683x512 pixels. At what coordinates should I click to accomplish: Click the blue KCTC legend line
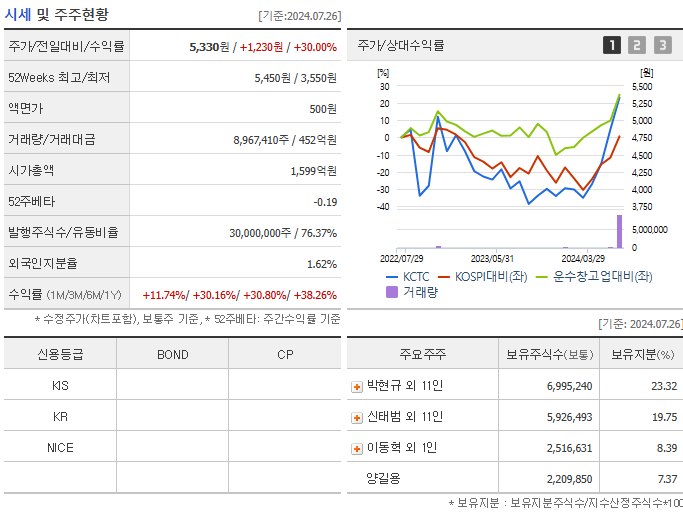coord(392,277)
